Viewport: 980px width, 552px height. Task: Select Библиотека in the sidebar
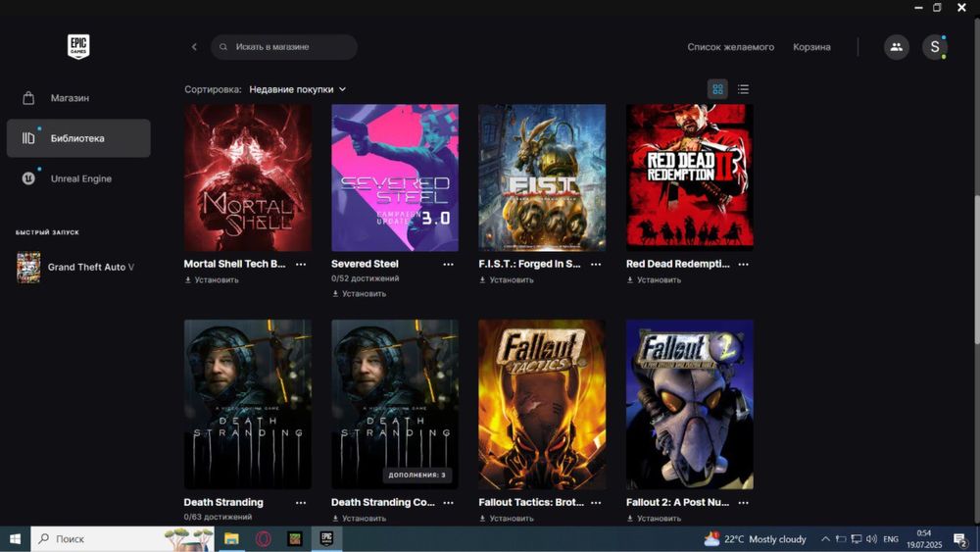coord(78,138)
